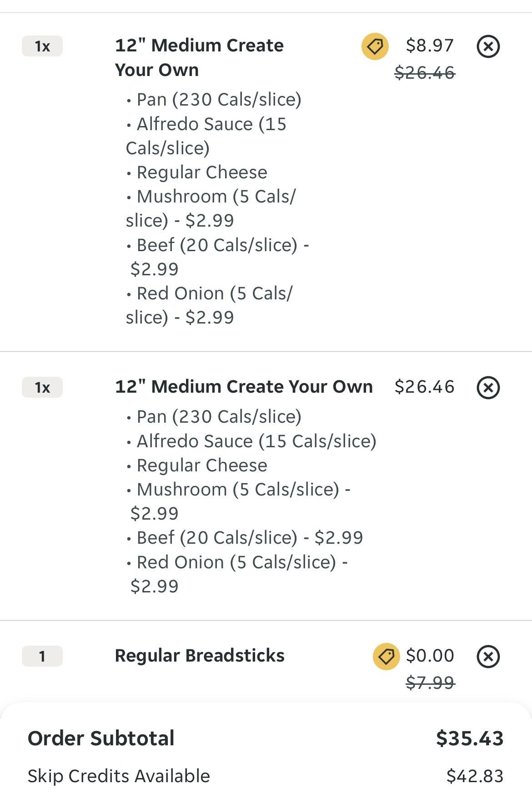The height and width of the screenshot is (804, 532).
Task: Tap the quantity badge for Regular Breadsticks
Action: coord(42,657)
